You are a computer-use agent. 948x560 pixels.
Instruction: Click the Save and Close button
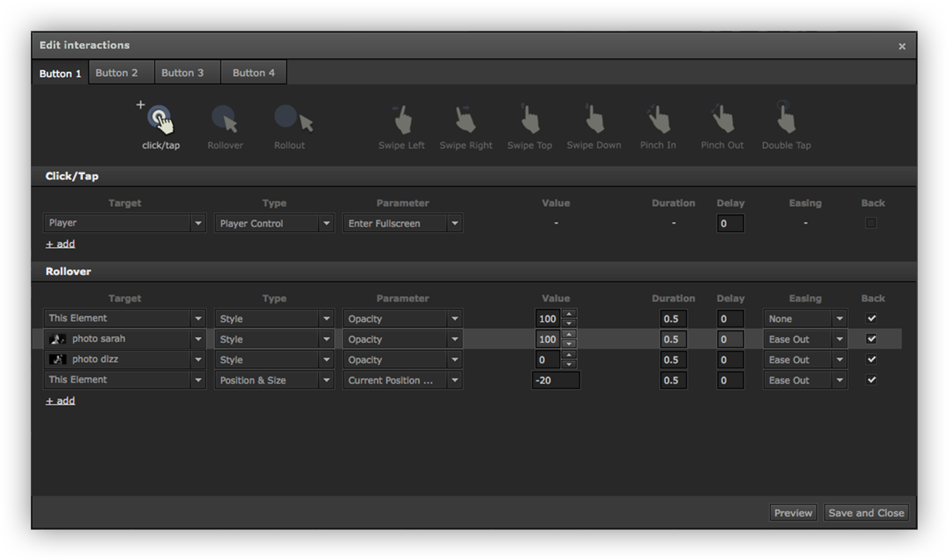866,512
